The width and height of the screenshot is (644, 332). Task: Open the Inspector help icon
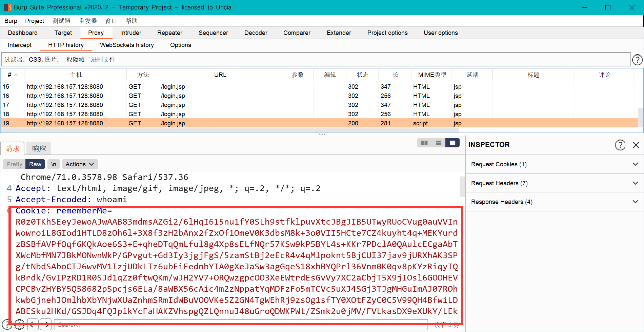[x=620, y=145]
